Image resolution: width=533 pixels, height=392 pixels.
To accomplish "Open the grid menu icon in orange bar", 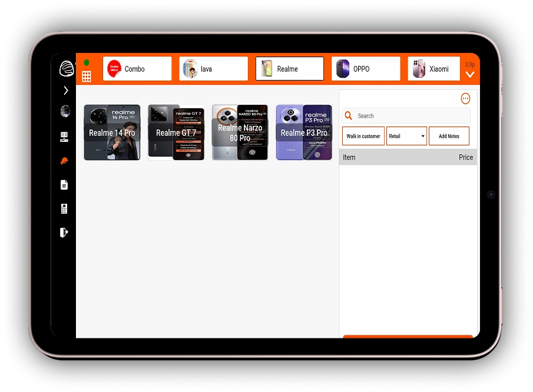I will click(x=87, y=77).
